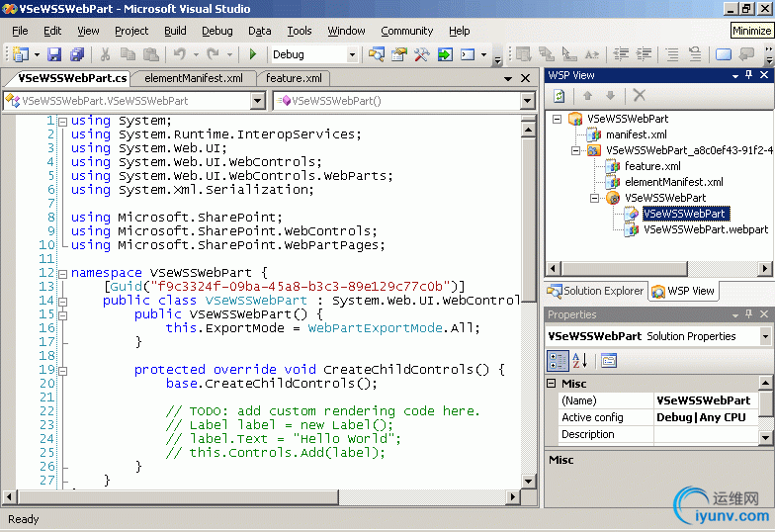Viewport: 775px width, 532px height.
Task: Open the Debug solution configuration dropdown
Action: click(x=353, y=54)
